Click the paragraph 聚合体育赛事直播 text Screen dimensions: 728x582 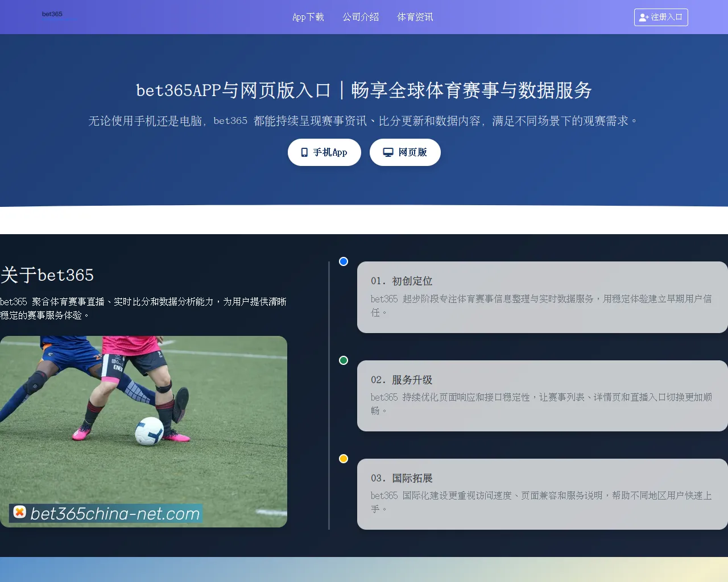[x=143, y=308]
